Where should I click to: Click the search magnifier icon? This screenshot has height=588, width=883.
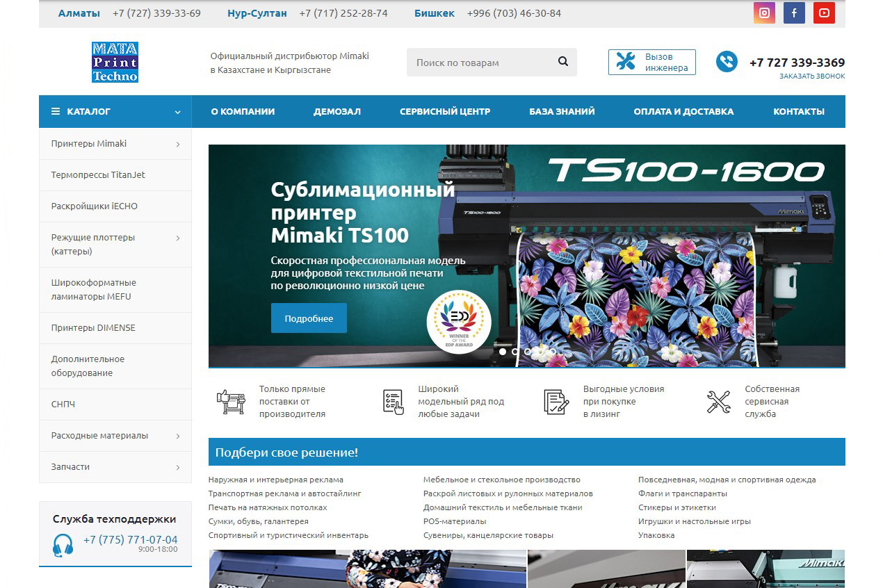pos(563,62)
